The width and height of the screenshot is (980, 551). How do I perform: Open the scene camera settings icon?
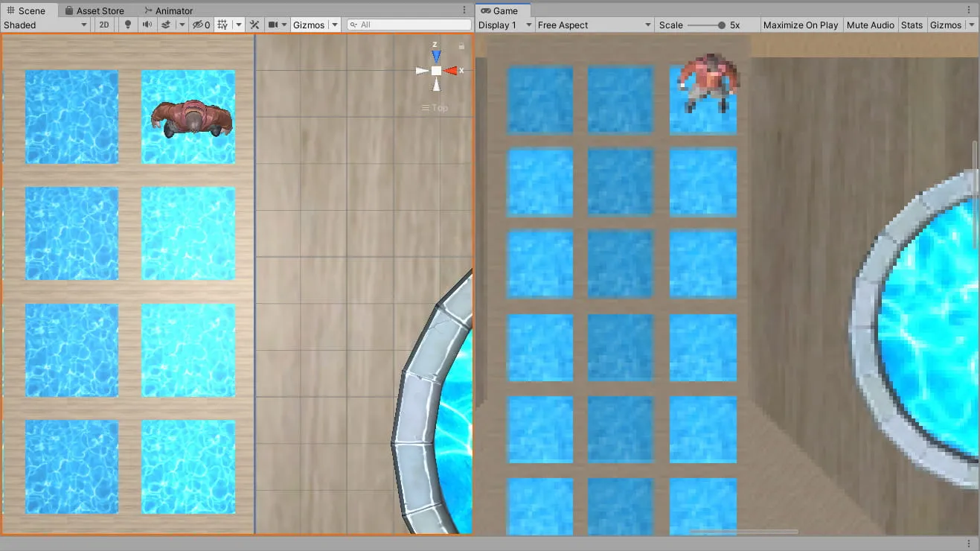(x=274, y=25)
